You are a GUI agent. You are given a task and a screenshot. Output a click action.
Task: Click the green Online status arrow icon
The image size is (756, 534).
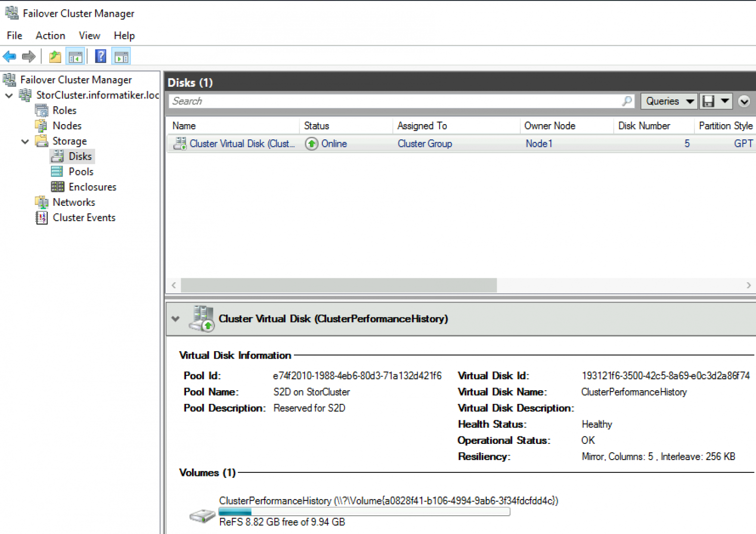pyautogui.click(x=311, y=143)
